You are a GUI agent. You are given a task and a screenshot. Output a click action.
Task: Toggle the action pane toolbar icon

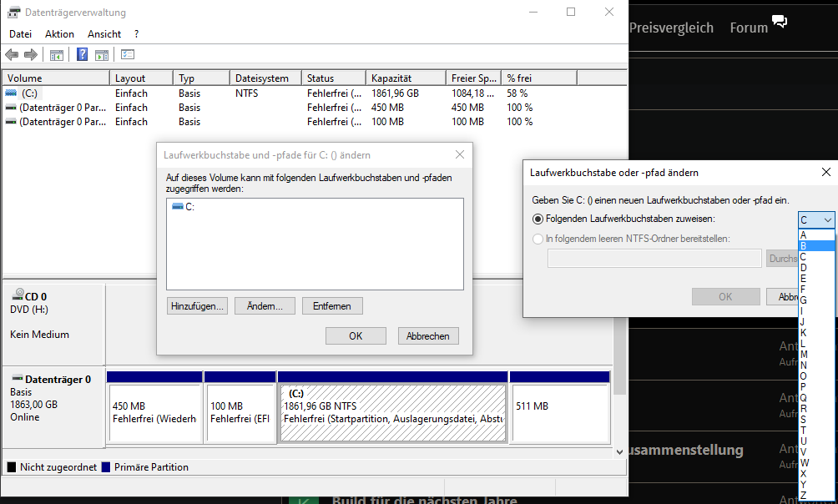tap(102, 54)
